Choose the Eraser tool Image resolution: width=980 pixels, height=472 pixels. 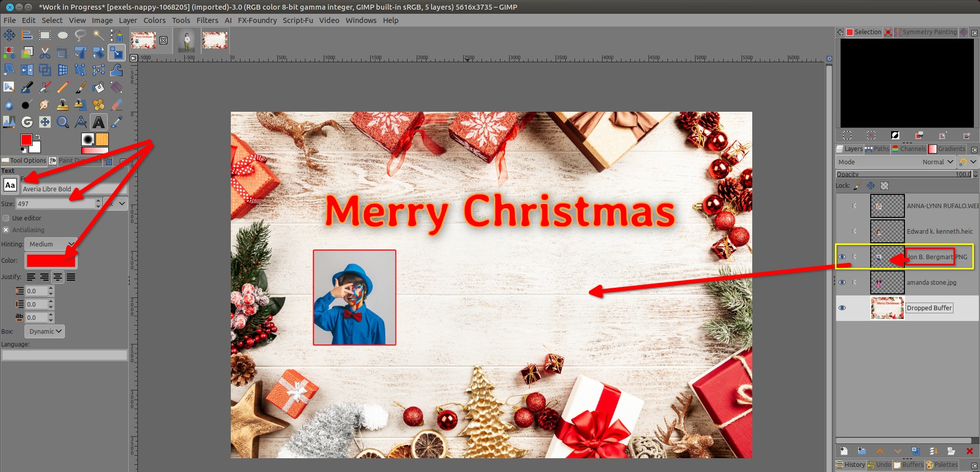(117, 105)
